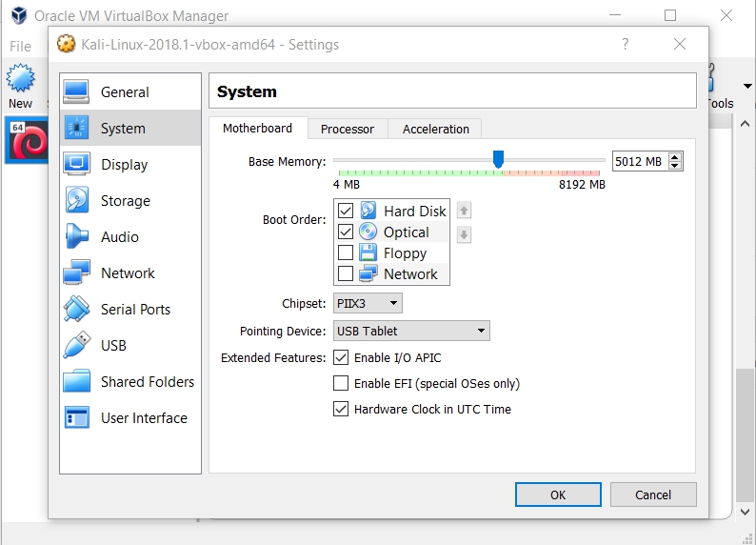Viewport: 756px width, 545px height.
Task: Toggle Hardware Clock in UTC Time
Action: [341, 409]
